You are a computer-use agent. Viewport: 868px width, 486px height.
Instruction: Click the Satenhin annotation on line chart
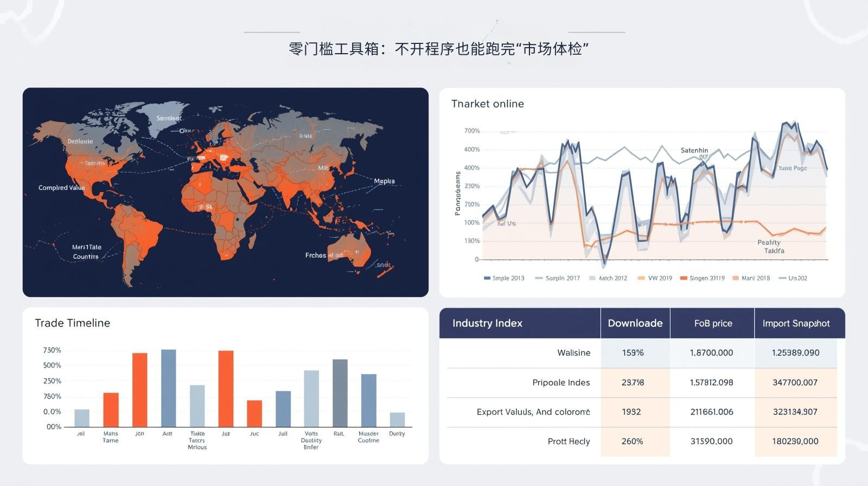click(x=694, y=150)
